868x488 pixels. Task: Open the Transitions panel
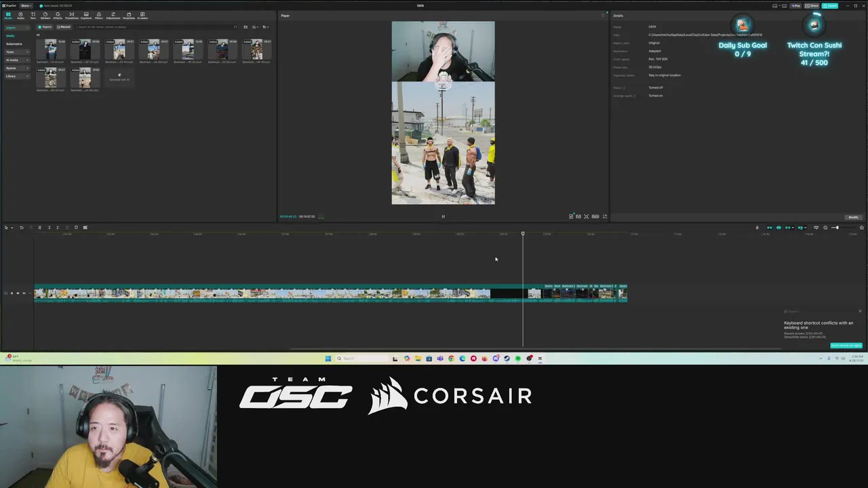point(72,16)
